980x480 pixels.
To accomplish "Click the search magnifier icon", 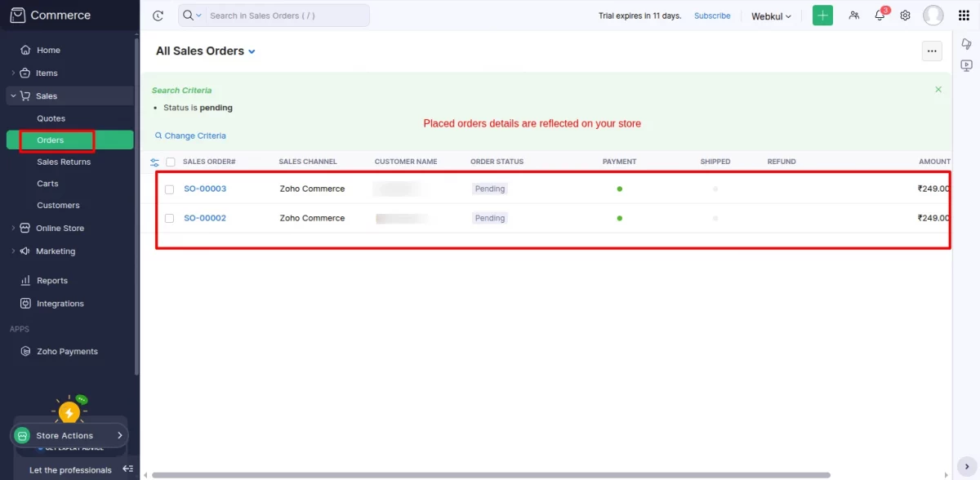I will pos(188,16).
